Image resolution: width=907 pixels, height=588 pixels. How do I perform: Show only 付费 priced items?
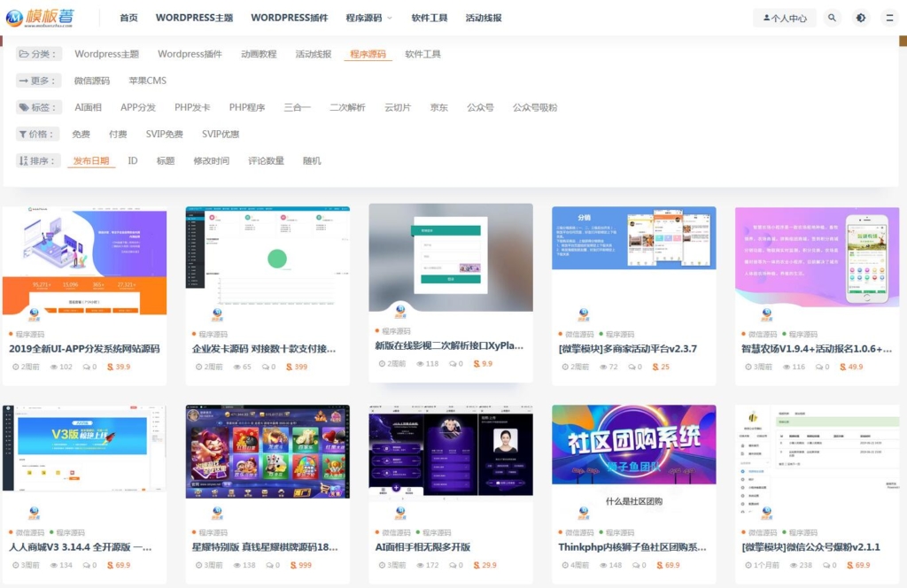(x=118, y=134)
